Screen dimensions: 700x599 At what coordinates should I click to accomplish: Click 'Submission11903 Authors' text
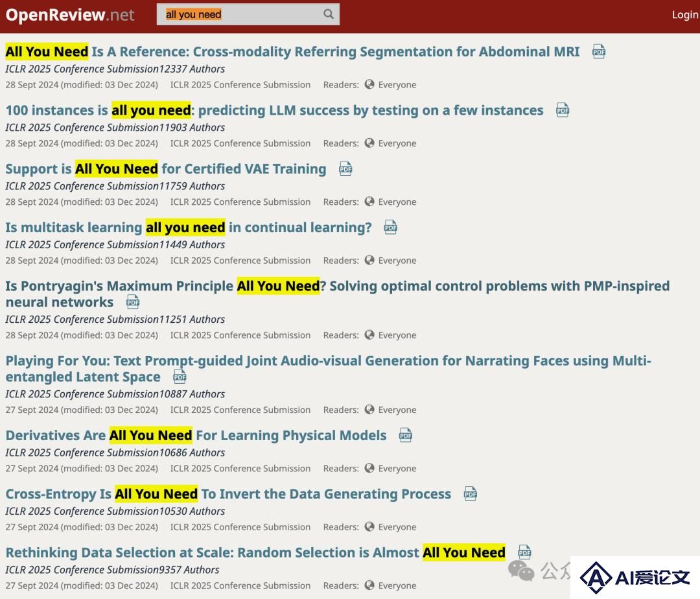click(166, 128)
